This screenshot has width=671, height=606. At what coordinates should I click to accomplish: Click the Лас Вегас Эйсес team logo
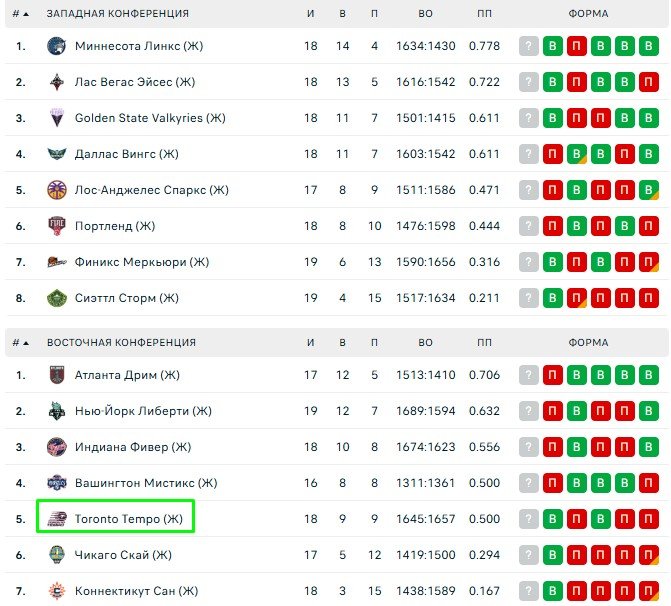coord(56,82)
